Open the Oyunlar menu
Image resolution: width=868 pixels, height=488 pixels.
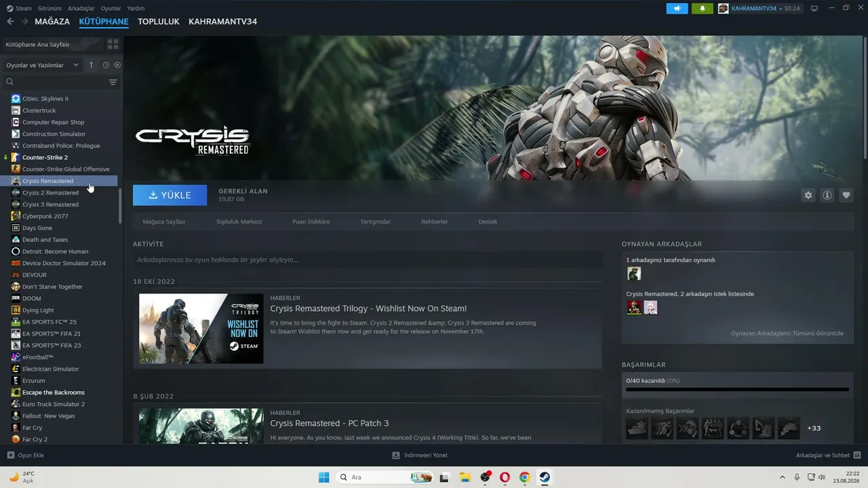click(x=111, y=8)
